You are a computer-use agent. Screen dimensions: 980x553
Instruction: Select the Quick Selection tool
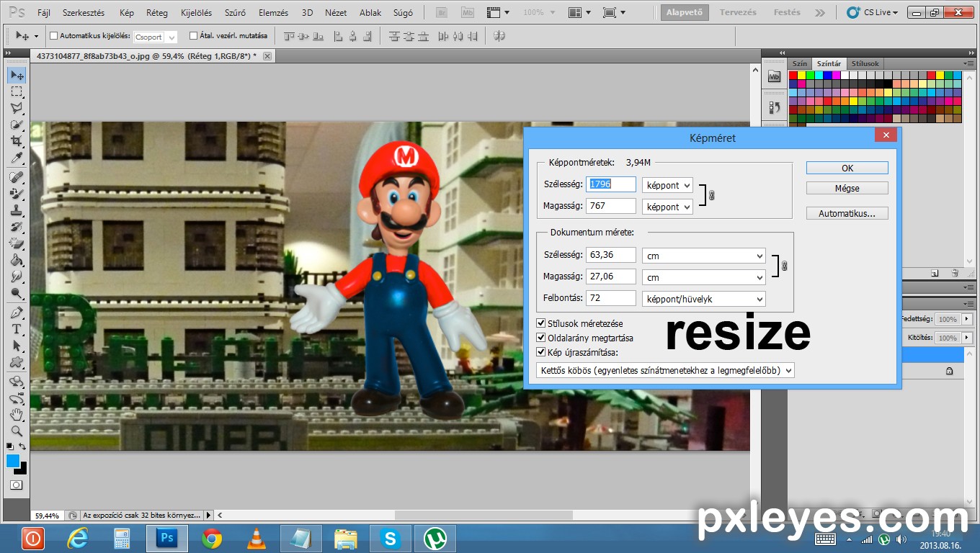pyautogui.click(x=17, y=125)
